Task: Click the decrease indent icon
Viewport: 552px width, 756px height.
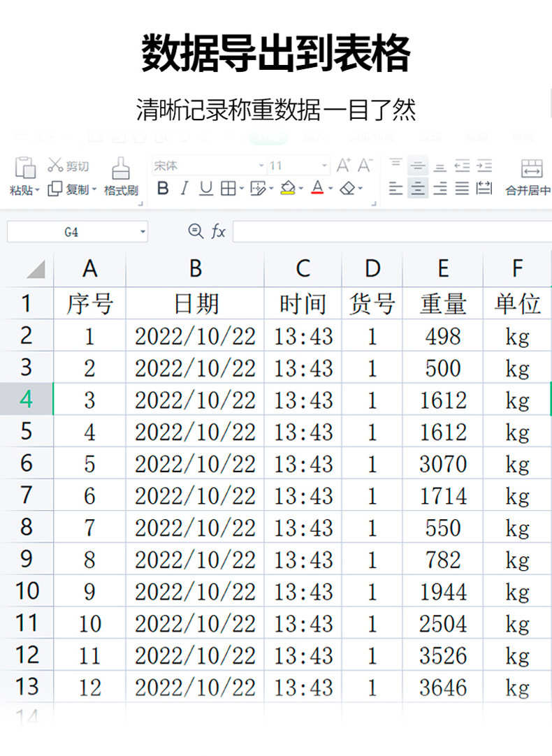Action: coord(462,166)
